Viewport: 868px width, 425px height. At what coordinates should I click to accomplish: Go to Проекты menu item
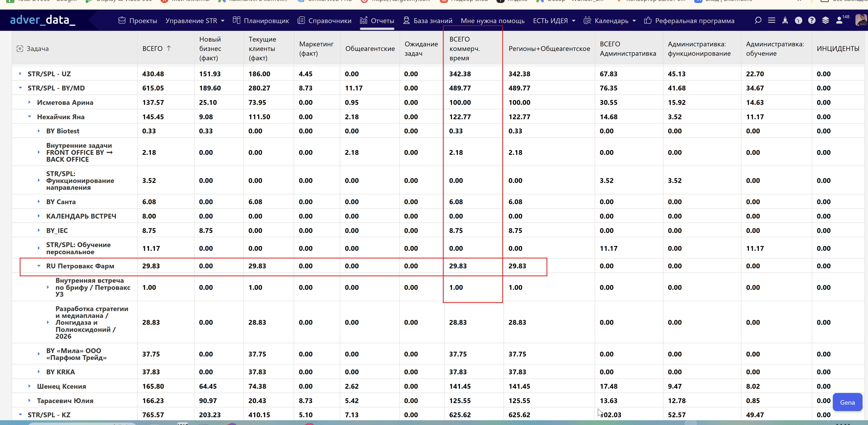[138, 21]
